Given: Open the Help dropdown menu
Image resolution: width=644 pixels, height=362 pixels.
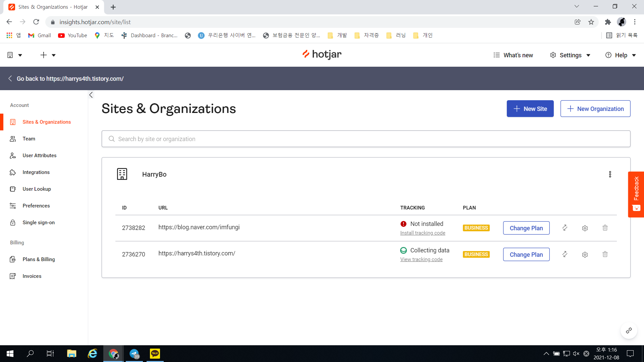Looking at the screenshot, I should click(621, 55).
